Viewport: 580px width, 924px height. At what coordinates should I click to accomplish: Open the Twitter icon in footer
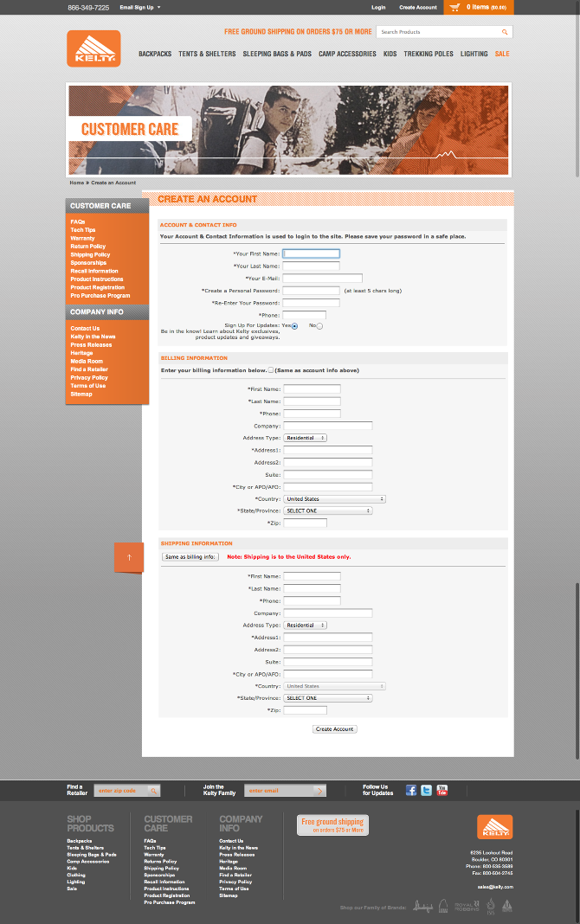tap(426, 790)
